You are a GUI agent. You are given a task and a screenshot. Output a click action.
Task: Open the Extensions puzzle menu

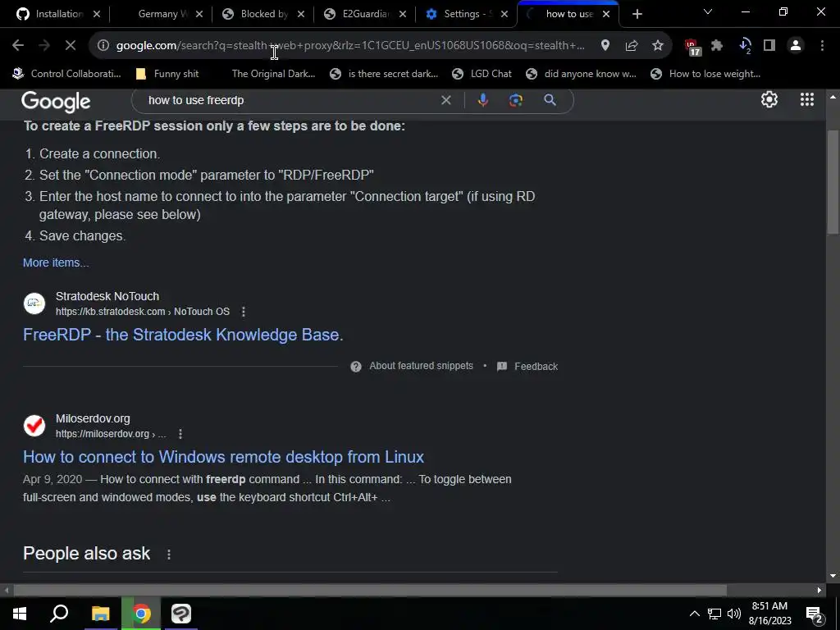pyautogui.click(x=717, y=46)
